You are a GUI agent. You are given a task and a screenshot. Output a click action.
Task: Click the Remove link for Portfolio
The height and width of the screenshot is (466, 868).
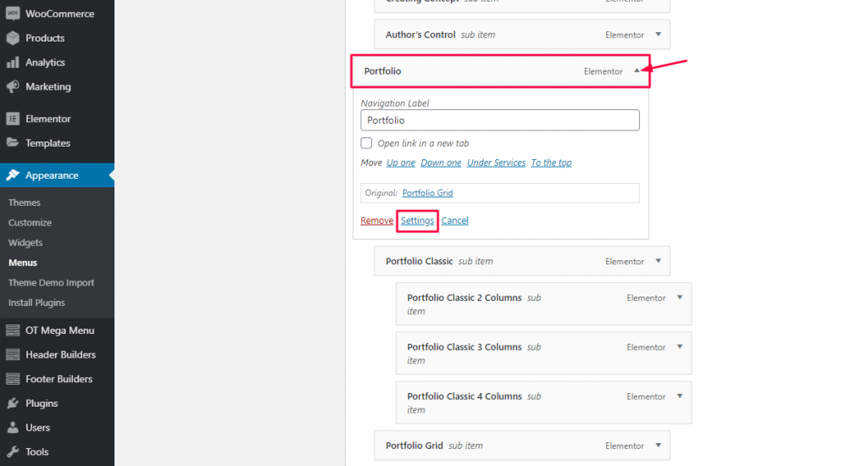[377, 220]
